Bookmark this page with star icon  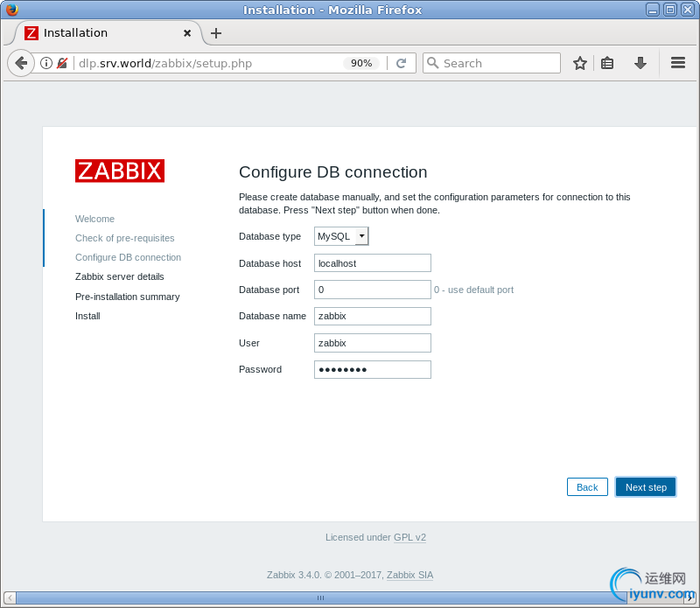pyautogui.click(x=580, y=63)
